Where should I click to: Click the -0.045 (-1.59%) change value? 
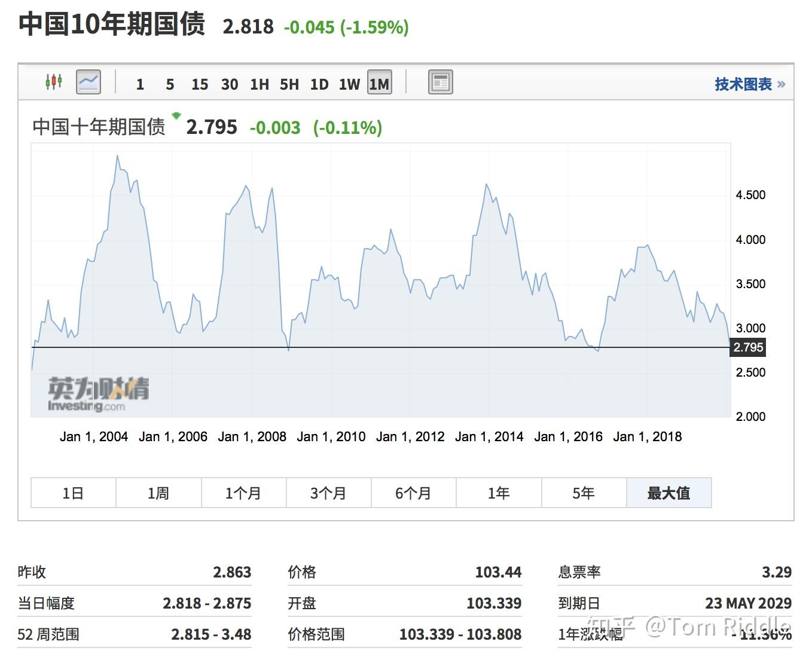click(x=346, y=27)
